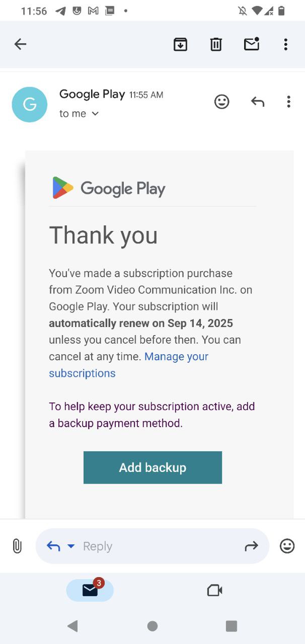
Task: Reply using the arrow beside sender
Action: pos(257,102)
